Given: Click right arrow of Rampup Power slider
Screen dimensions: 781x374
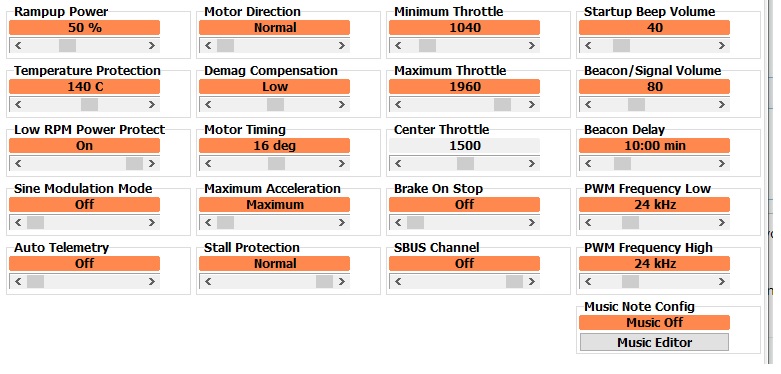Looking at the screenshot, I should click(151, 46).
